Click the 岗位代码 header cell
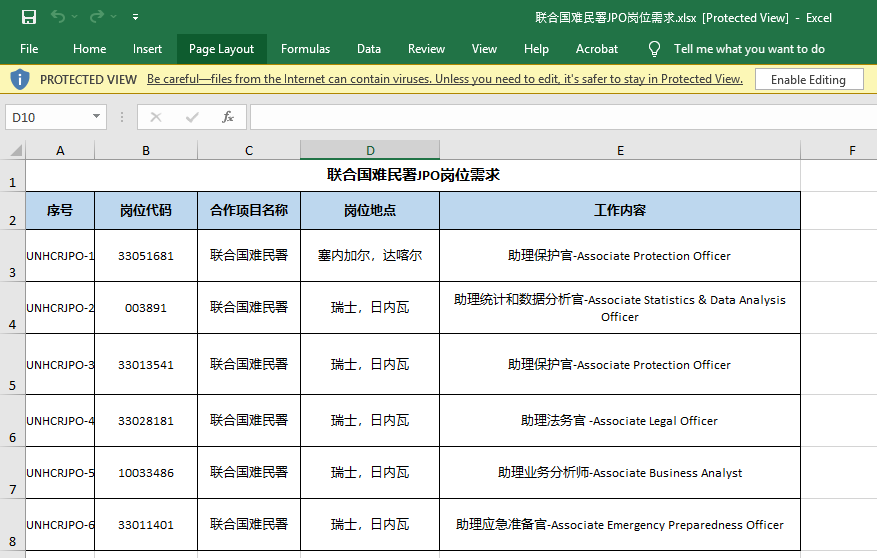This screenshot has height=558, width=877. tap(146, 211)
